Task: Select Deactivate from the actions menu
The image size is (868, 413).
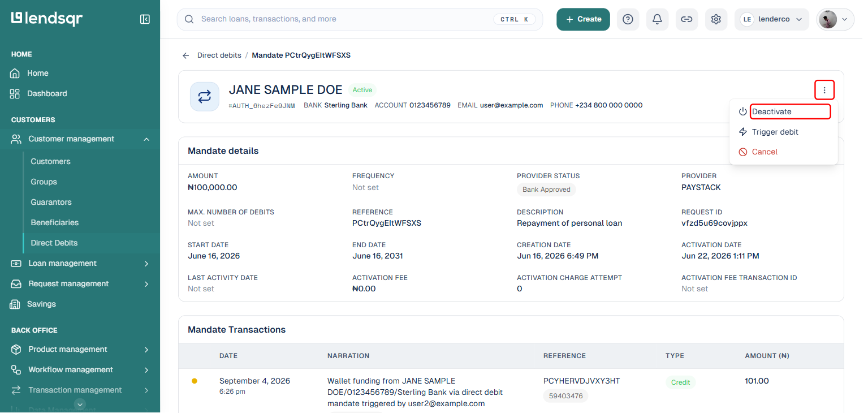Action: coord(783,111)
